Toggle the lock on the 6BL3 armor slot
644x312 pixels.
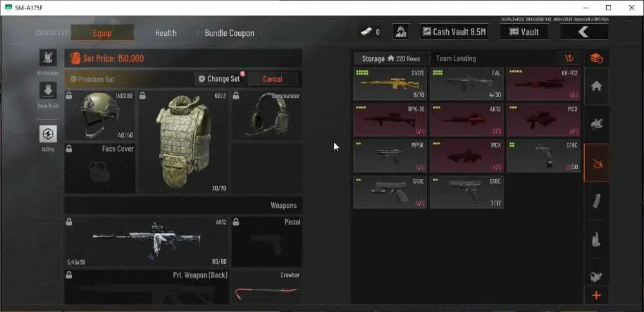click(x=142, y=96)
